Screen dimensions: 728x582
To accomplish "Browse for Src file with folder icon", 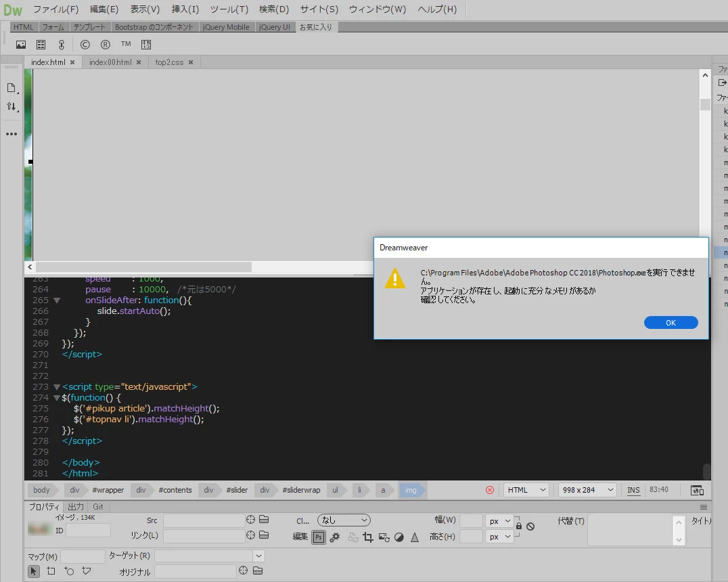I will (x=264, y=519).
